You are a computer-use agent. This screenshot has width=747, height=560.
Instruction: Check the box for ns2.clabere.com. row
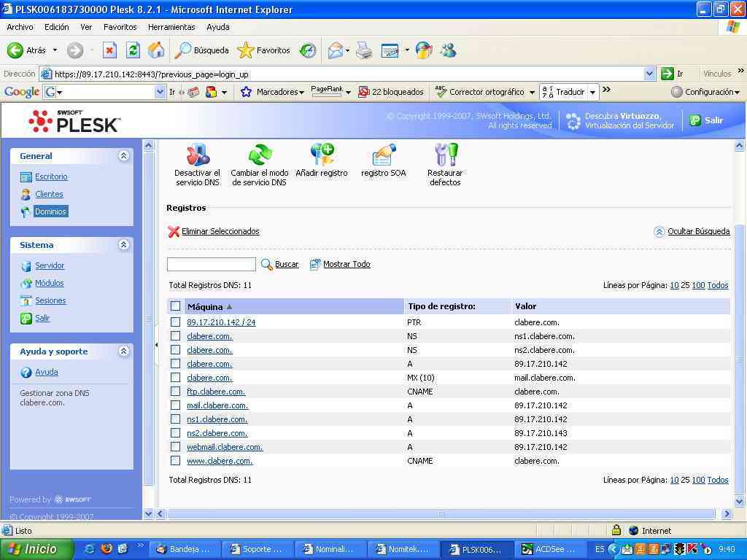[175, 433]
